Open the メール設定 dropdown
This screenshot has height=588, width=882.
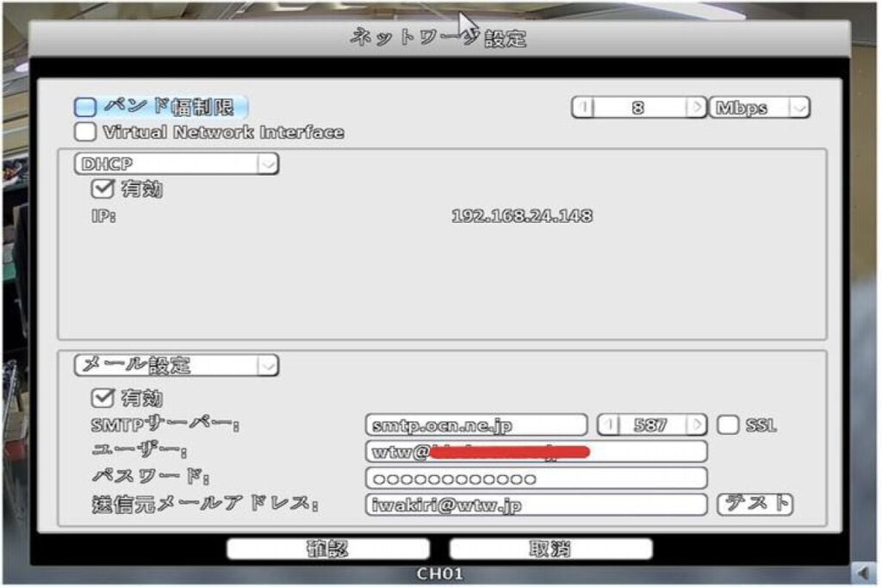(x=268, y=365)
